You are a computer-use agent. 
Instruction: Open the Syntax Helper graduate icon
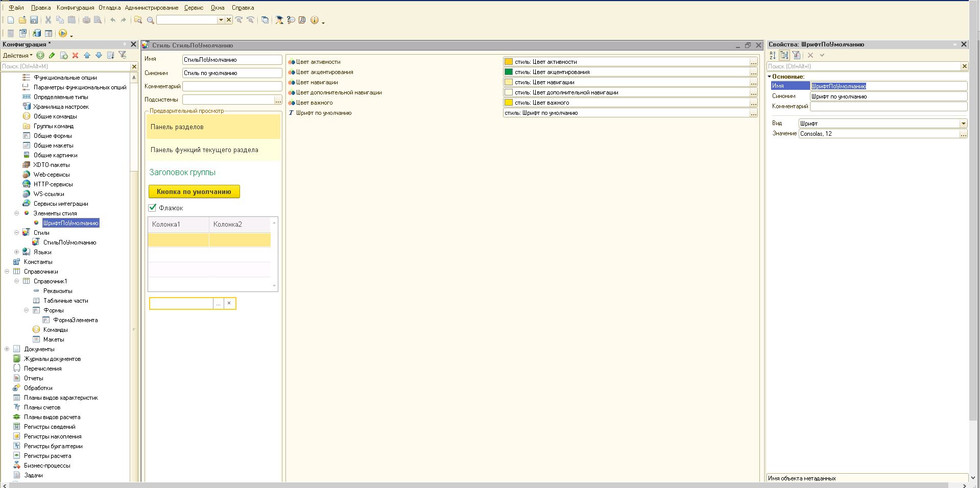click(x=279, y=20)
